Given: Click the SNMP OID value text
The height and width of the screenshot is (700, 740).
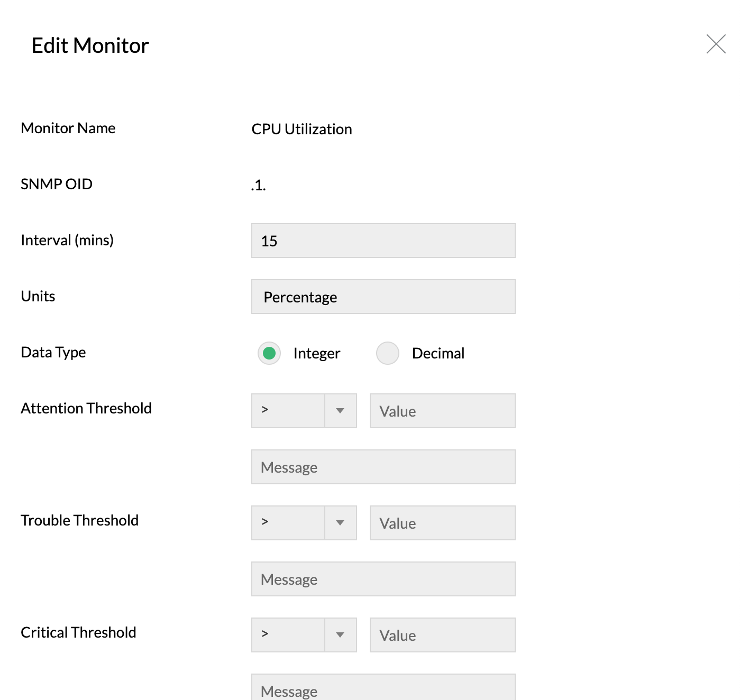Looking at the screenshot, I should tap(259, 185).
